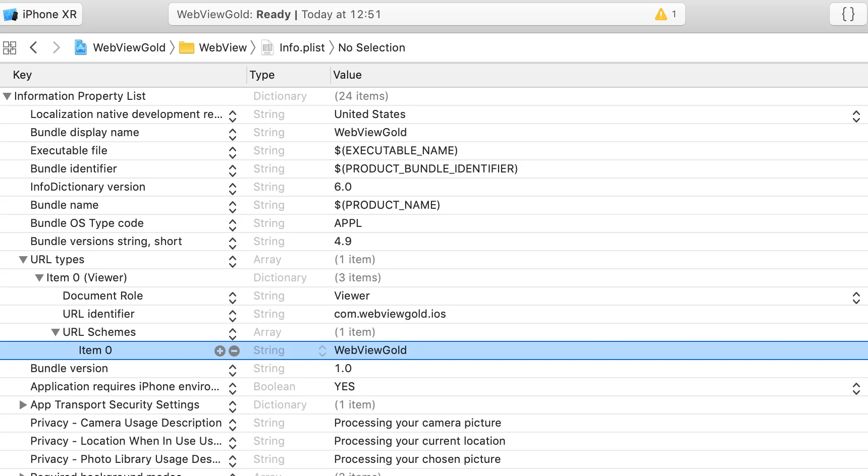Add a new entry with the plus button
The width and height of the screenshot is (868, 476).
pyautogui.click(x=220, y=350)
